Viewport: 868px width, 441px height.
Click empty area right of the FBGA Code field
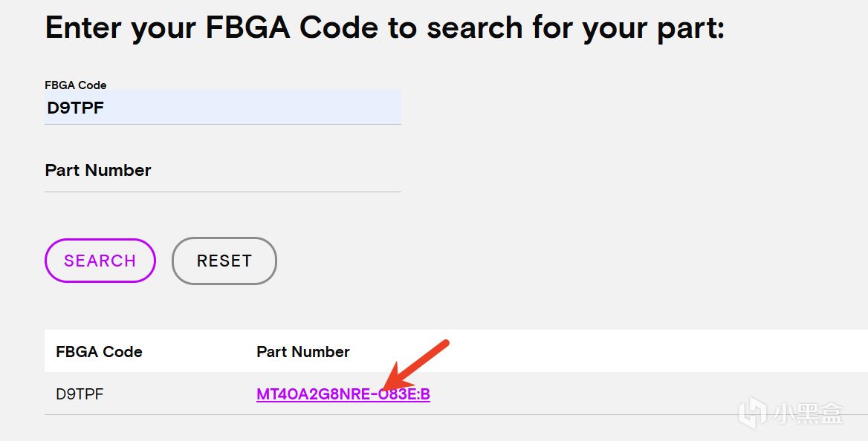(x=595, y=108)
